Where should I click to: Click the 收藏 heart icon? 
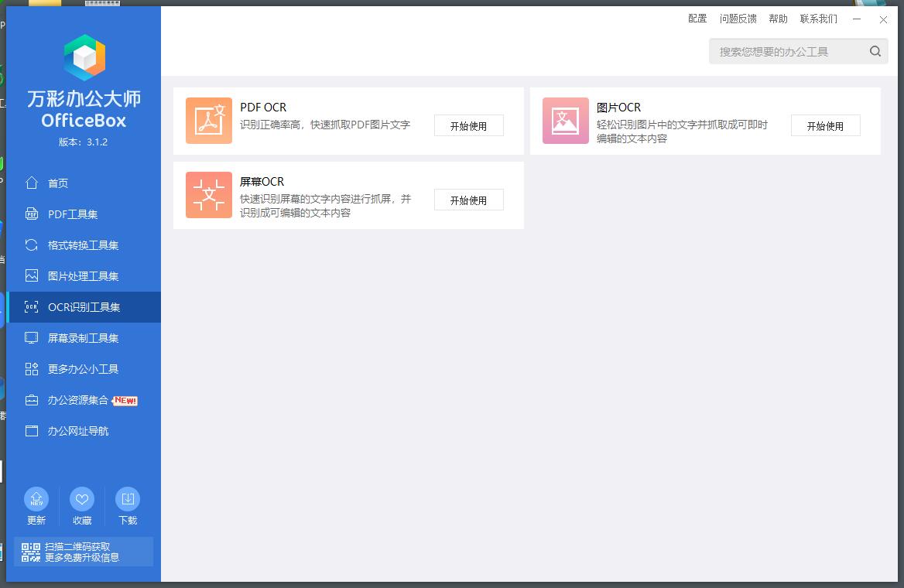coord(82,499)
